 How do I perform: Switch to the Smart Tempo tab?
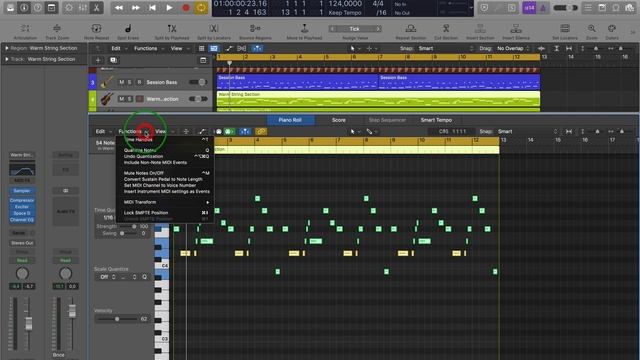pos(436,120)
